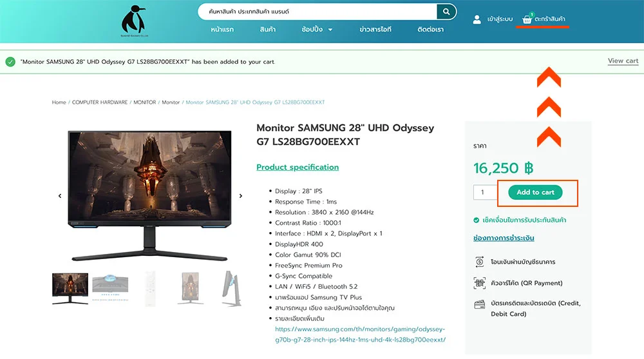
Task: Open the ข่าวสารไอที menu item
Action: [x=375, y=29]
